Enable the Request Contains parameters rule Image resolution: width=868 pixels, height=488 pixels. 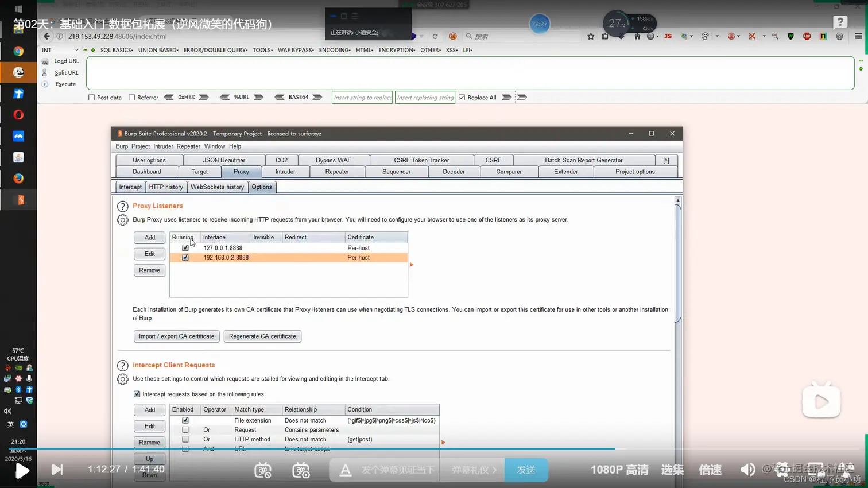tap(185, 430)
